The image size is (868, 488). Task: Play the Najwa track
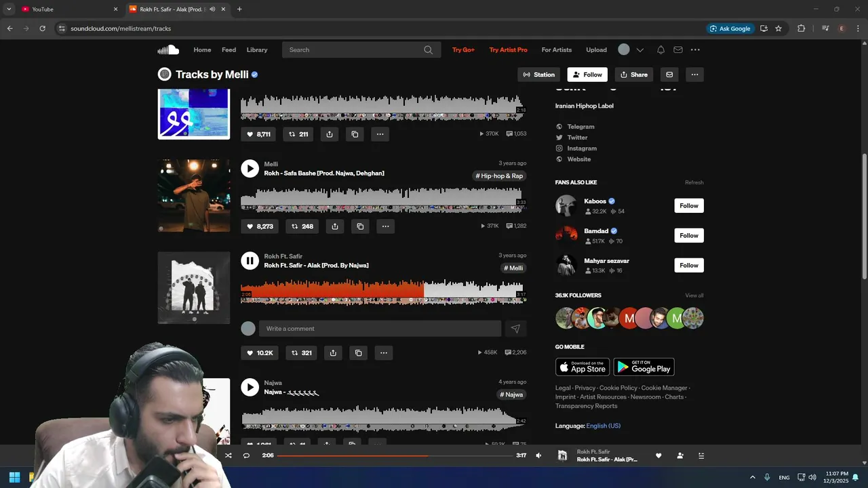(x=250, y=387)
